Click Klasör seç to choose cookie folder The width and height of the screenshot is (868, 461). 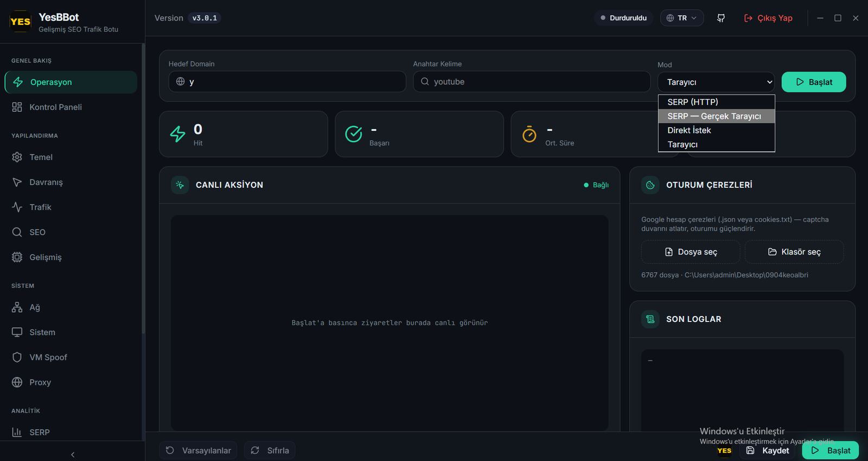click(x=794, y=252)
